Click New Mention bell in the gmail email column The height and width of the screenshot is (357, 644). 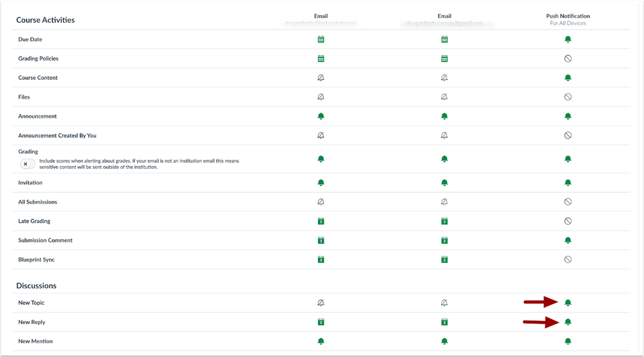[444, 342]
